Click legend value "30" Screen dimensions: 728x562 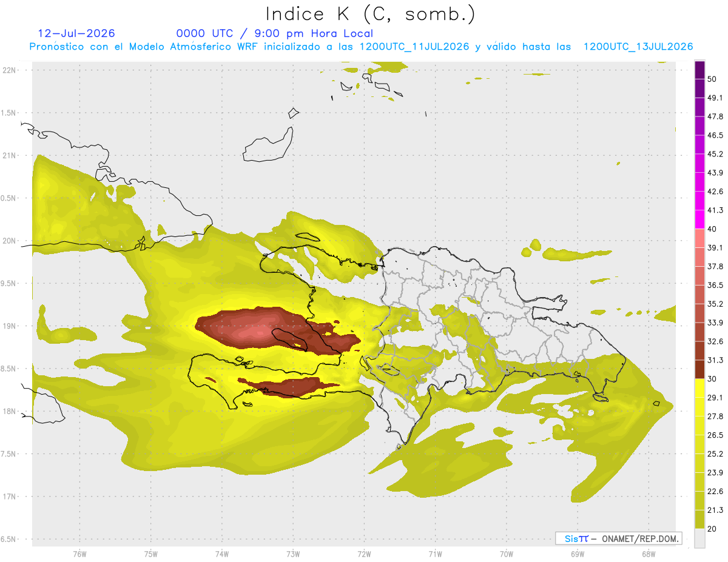[713, 379]
